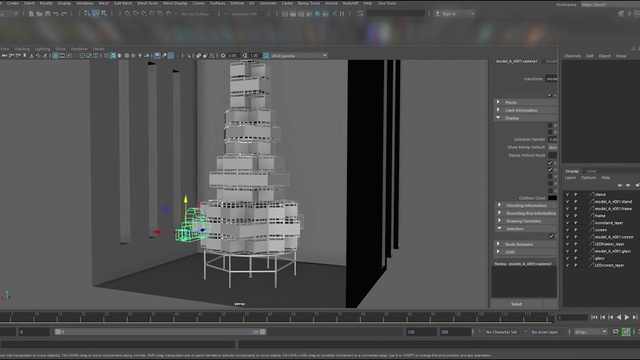Open the Workspace Maya Classic dropdown
The width and height of the screenshot is (640, 360).
pos(610,4)
